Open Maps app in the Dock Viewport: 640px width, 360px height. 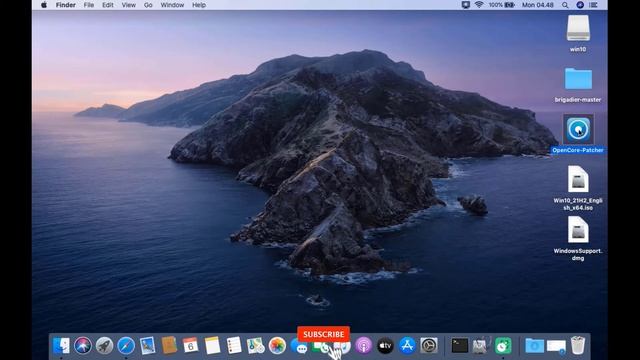tap(256, 346)
